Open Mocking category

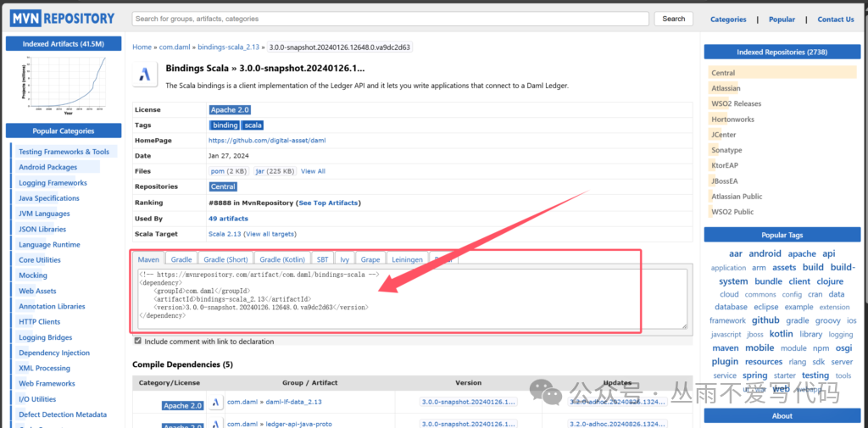(x=33, y=275)
